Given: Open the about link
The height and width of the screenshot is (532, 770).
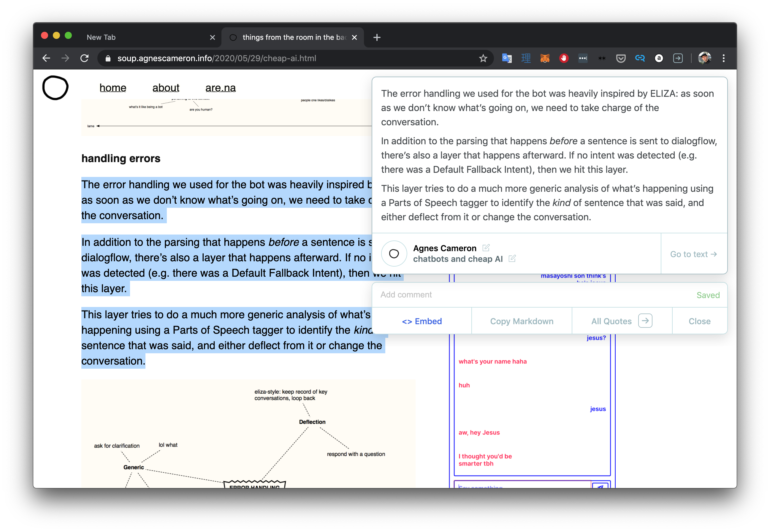Looking at the screenshot, I should (166, 88).
